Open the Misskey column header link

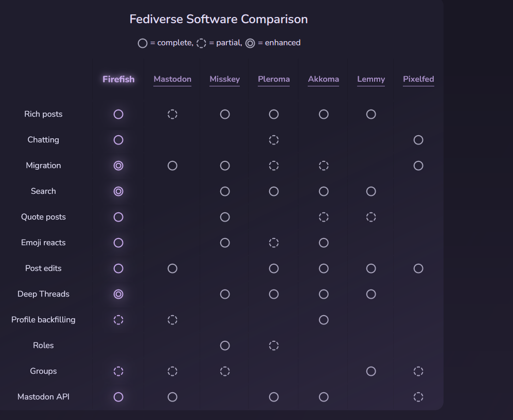pos(225,79)
